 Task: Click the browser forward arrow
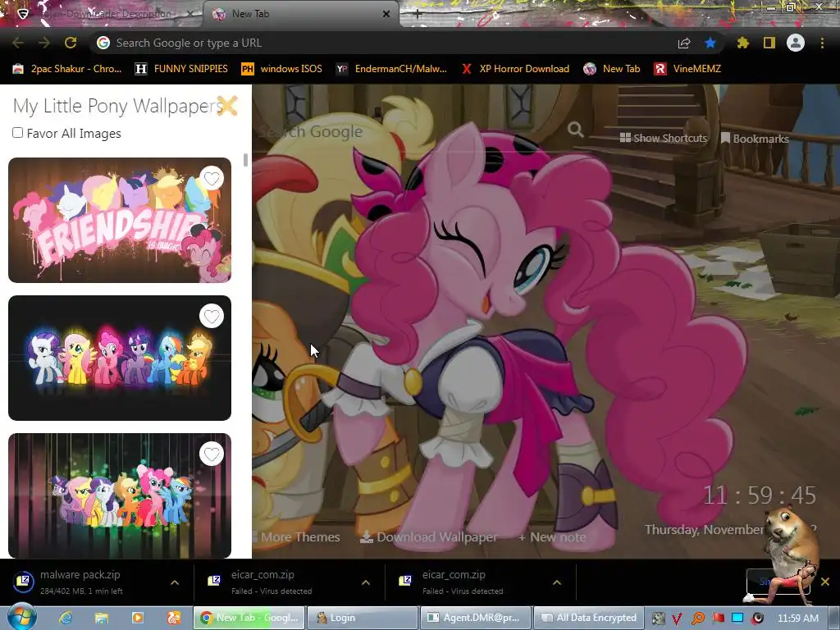44,43
